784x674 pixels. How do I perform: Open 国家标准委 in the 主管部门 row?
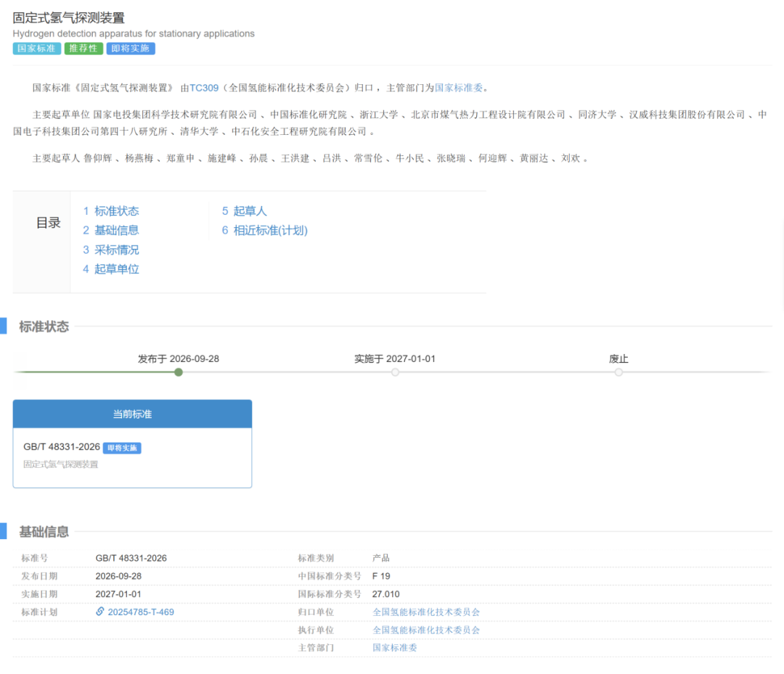[x=394, y=648]
